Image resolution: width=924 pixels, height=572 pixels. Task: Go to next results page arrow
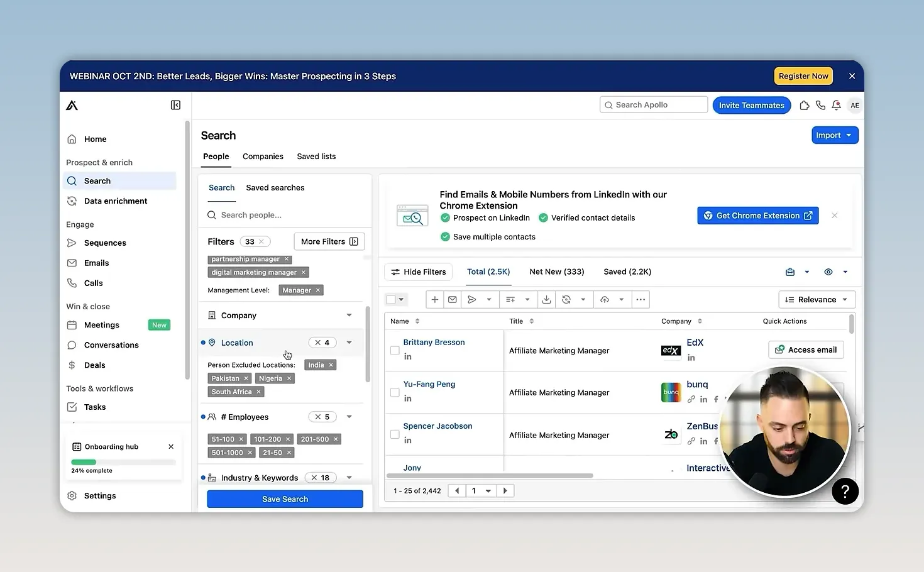(x=505, y=491)
